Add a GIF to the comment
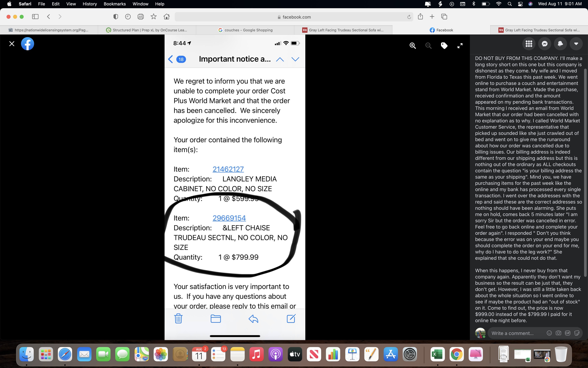This screenshot has width=588, height=368. [568, 333]
